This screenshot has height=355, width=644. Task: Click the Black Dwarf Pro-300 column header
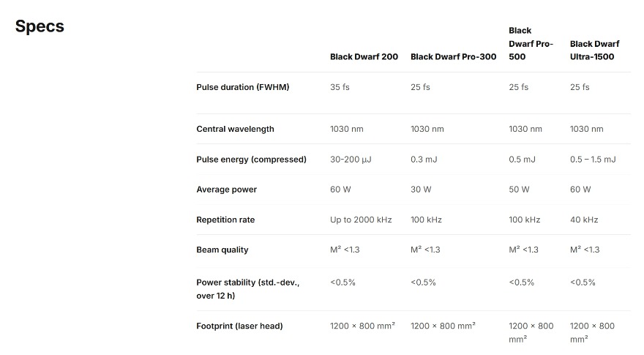[x=453, y=56]
